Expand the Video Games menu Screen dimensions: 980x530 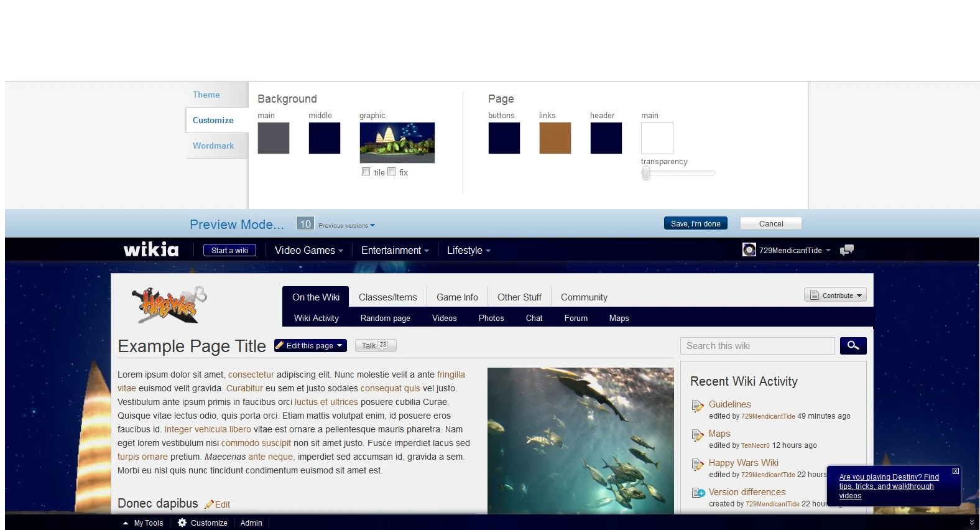pos(308,251)
